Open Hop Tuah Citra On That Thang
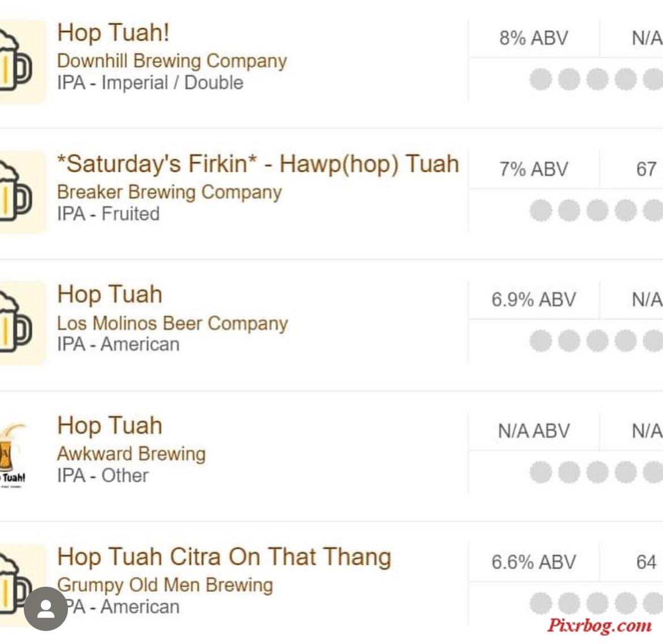The width and height of the screenshot is (663, 644). click(224, 557)
